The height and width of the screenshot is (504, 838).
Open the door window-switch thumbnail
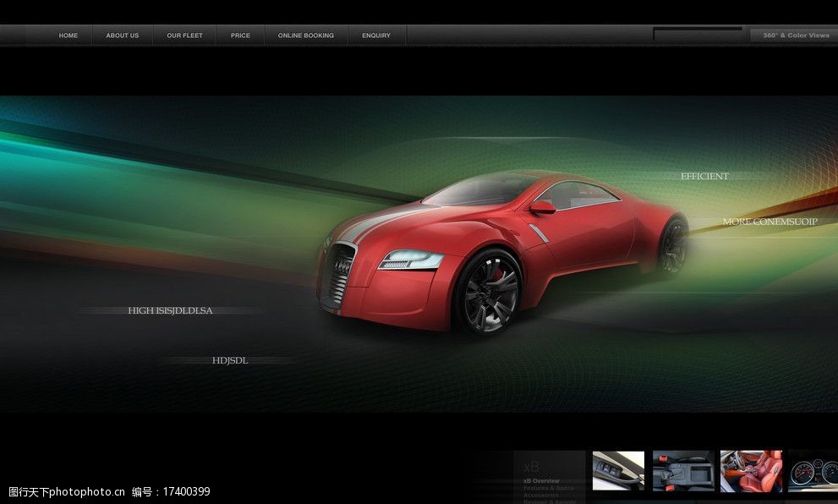pyautogui.click(x=618, y=470)
